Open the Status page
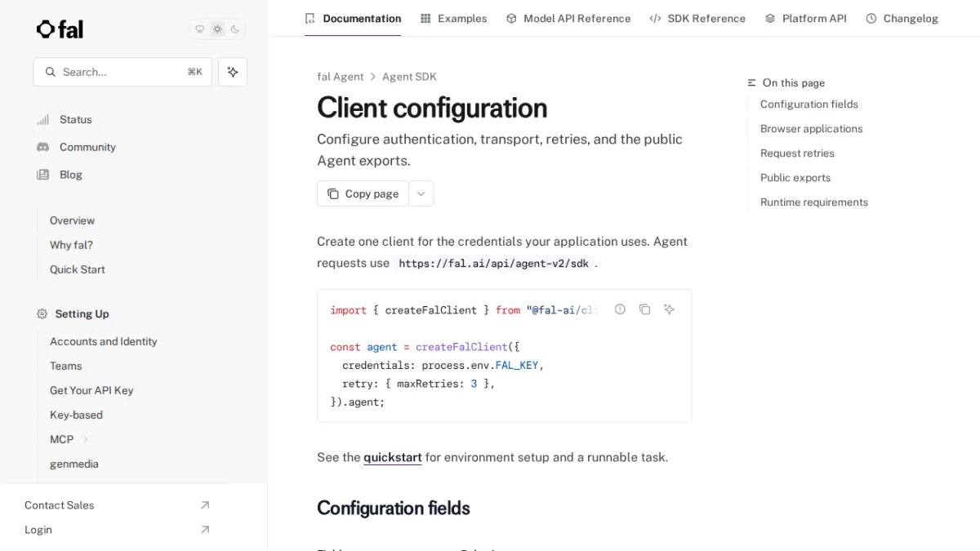 pyautogui.click(x=75, y=119)
